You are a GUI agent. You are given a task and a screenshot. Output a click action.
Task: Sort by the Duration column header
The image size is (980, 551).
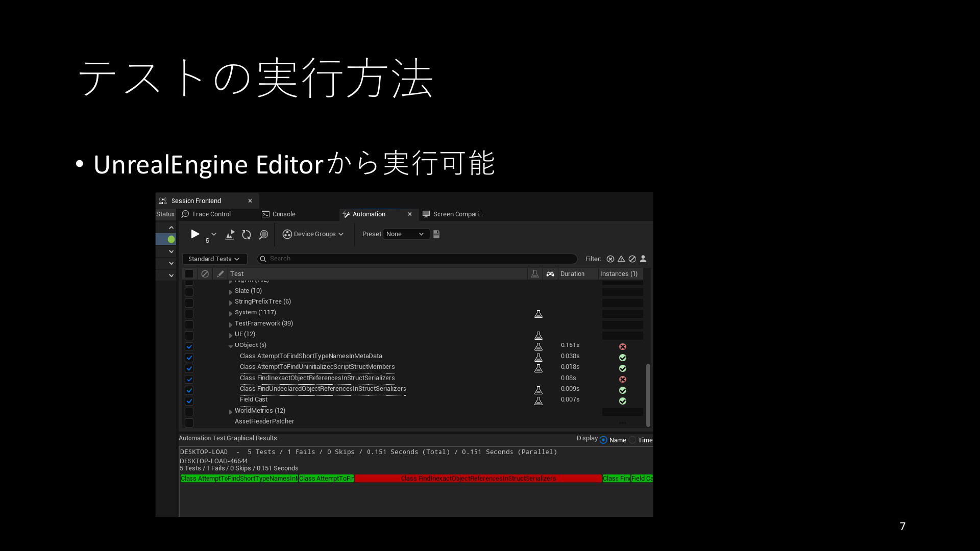pos(572,274)
